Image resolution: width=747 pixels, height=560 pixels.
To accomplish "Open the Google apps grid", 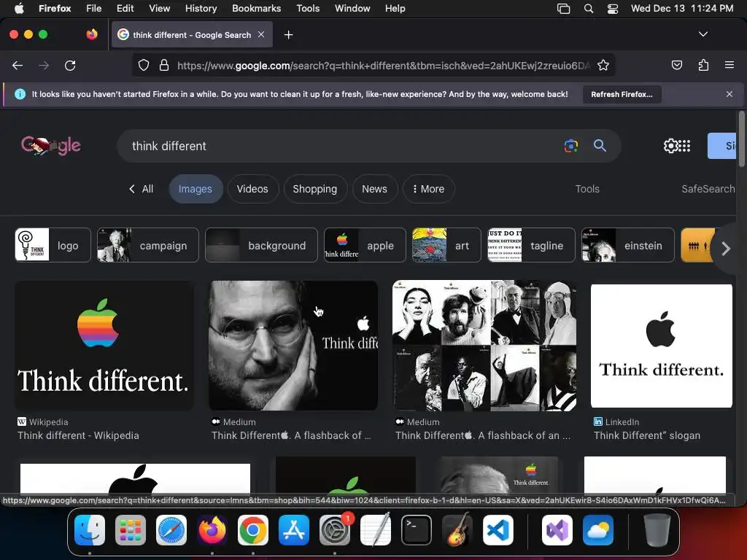I will click(684, 146).
